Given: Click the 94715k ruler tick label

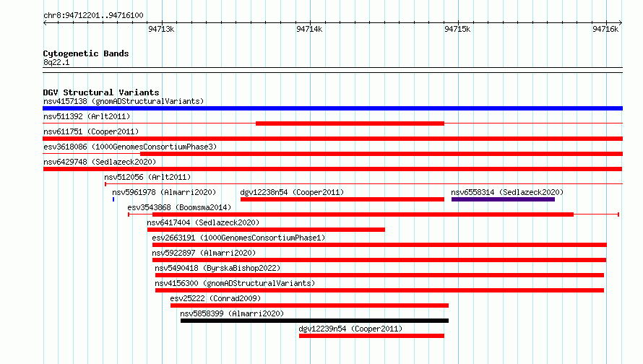Looking at the screenshot, I should (457, 29).
